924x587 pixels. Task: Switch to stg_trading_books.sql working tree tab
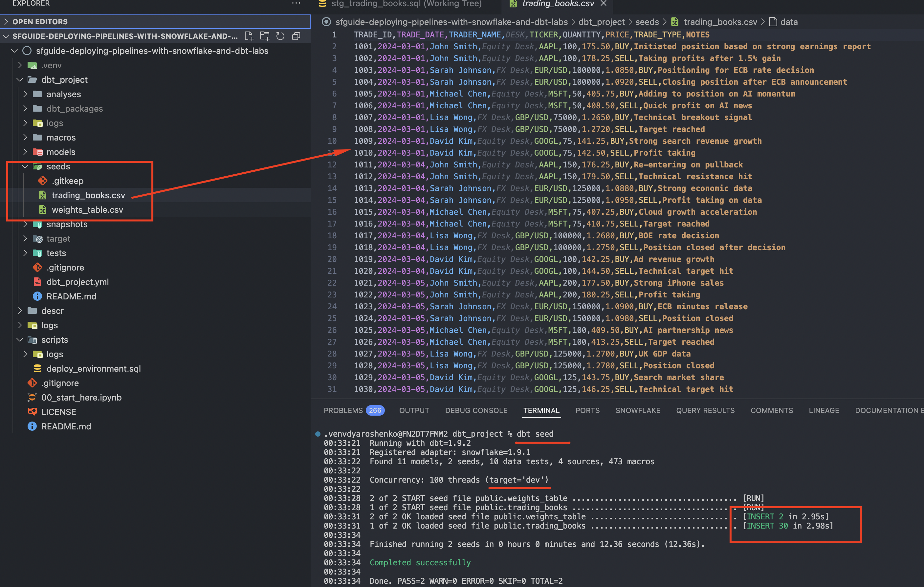[406, 4]
